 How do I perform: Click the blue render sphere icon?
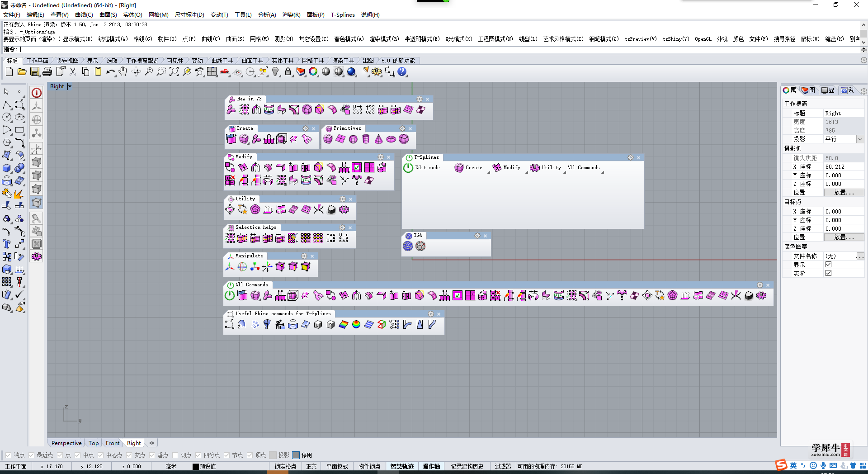click(351, 71)
